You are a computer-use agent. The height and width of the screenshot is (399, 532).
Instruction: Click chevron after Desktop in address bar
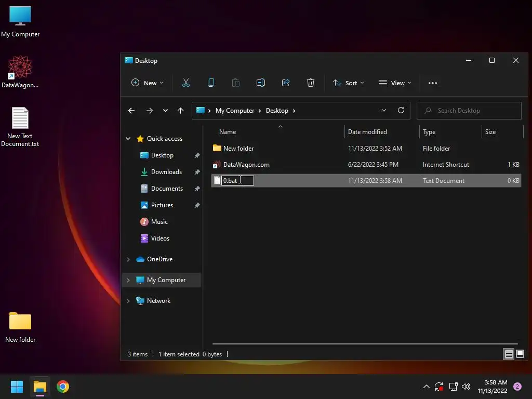294,111
